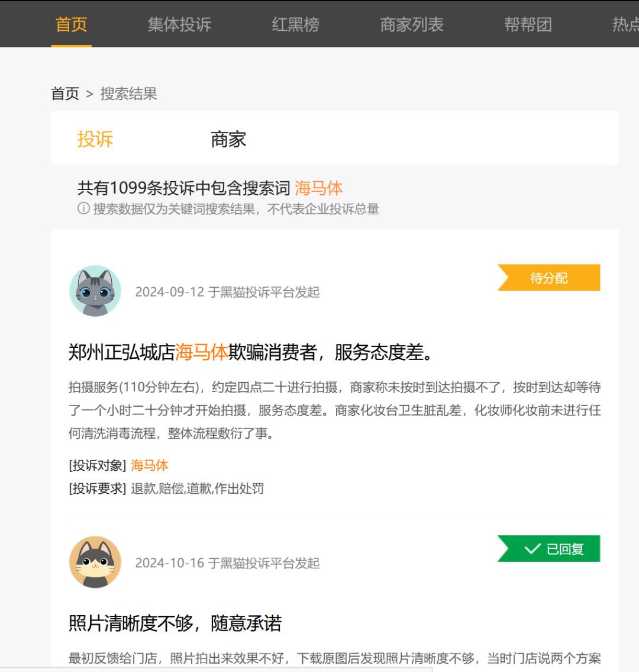Click the 首页 breadcrumb link
This screenshot has height=672, width=639.
(x=65, y=94)
